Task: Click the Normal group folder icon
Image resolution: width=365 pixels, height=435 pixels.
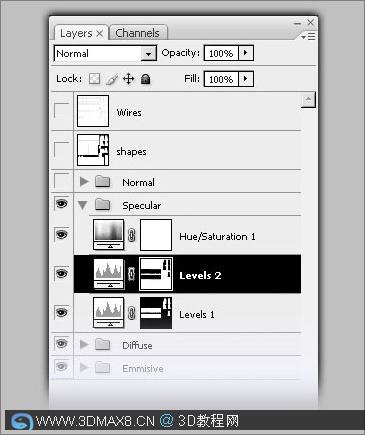Action: [103, 181]
